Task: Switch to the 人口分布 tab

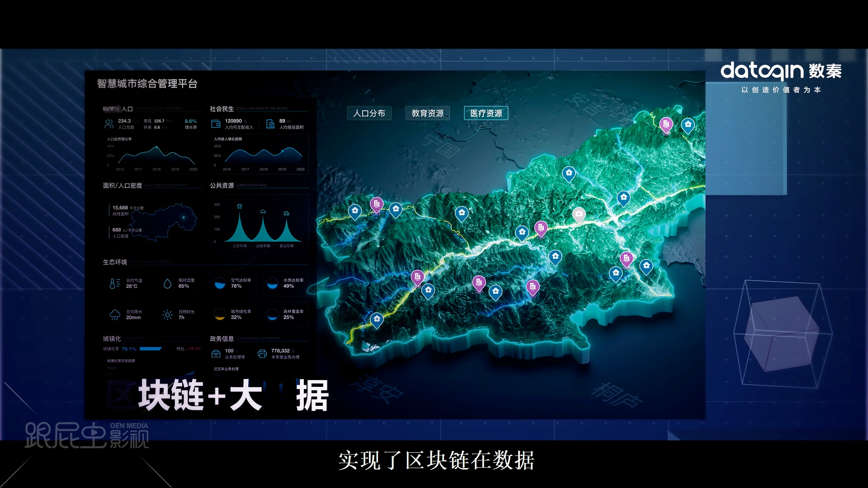Action: click(x=369, y=113)
